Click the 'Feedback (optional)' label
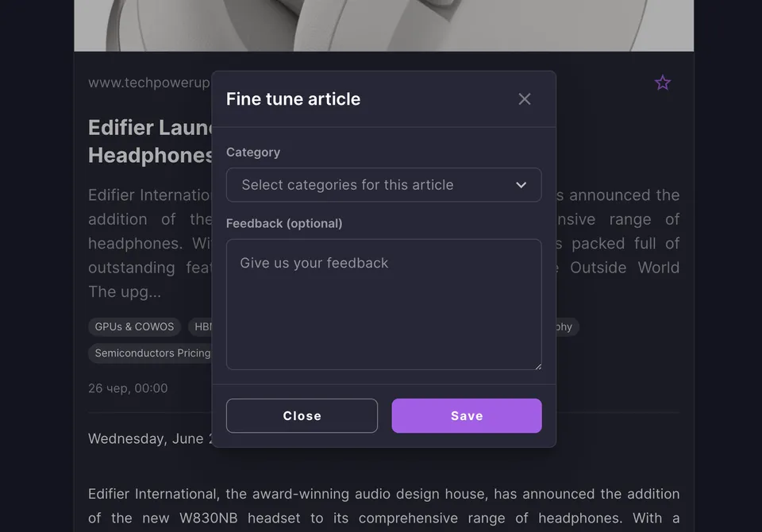Viewport: 762px width, 532px height. tap(284, 223)
